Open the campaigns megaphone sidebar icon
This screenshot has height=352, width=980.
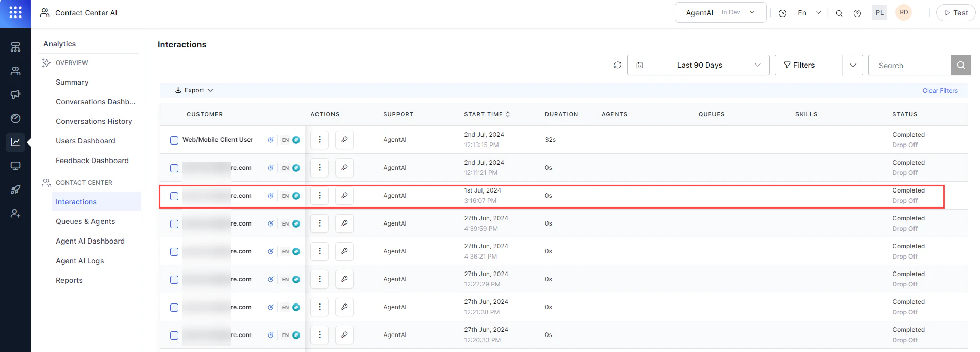pos(15,95)
